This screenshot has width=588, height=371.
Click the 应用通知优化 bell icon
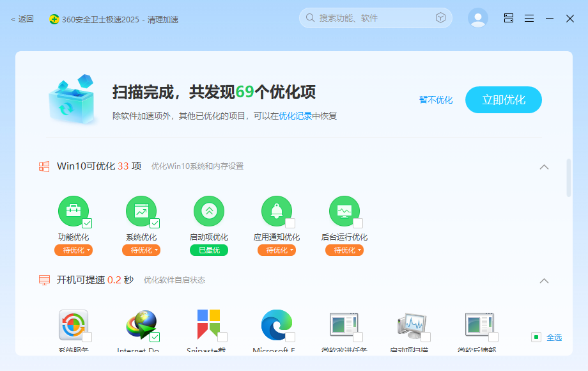pos(277,210)
